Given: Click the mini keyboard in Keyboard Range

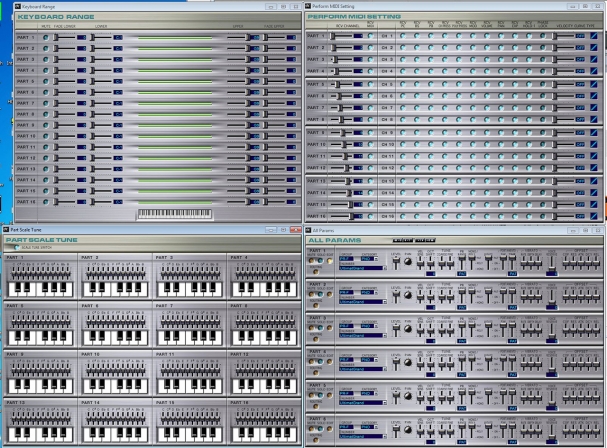Looking at the screenshot, I should (175, 214).
